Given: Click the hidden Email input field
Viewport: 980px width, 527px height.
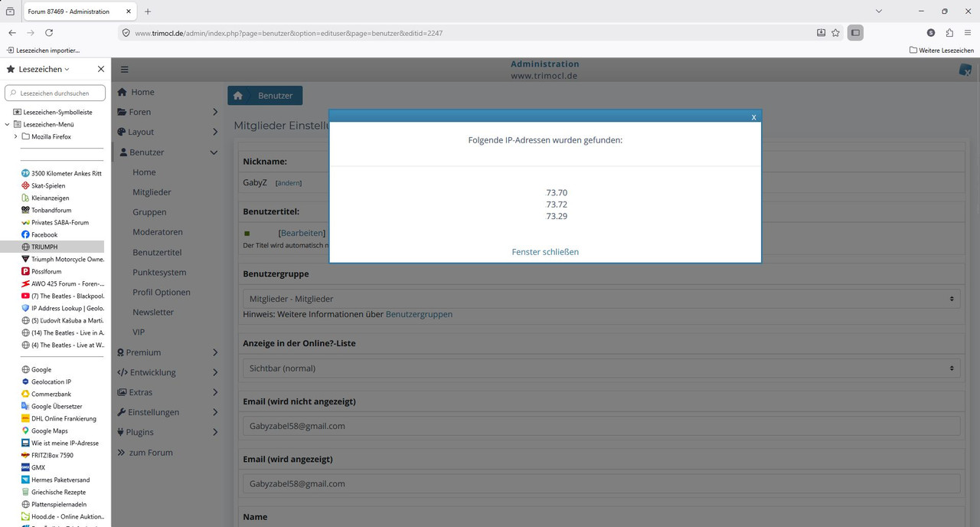Looking at the screenshot, I should [601, 426].
